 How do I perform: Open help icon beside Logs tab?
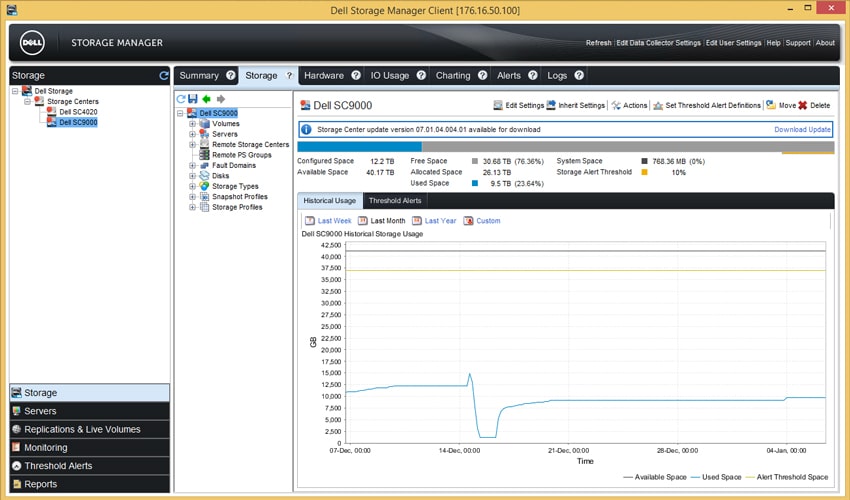coord(579,75)
